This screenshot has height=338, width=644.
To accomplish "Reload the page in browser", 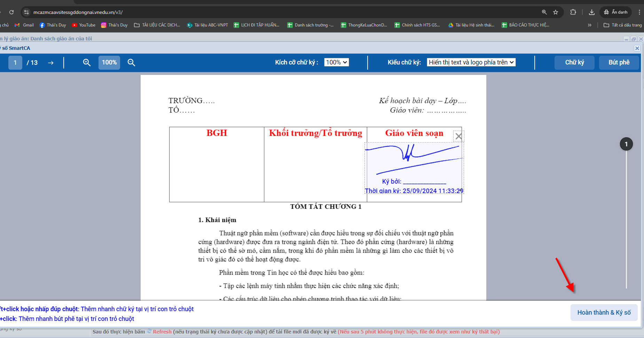I will (x=11, y=12).
